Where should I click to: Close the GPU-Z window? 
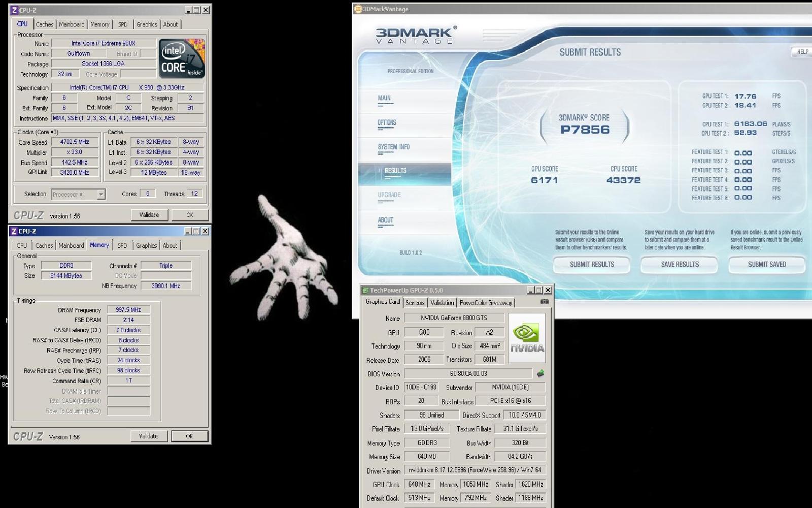coord(548,290)
